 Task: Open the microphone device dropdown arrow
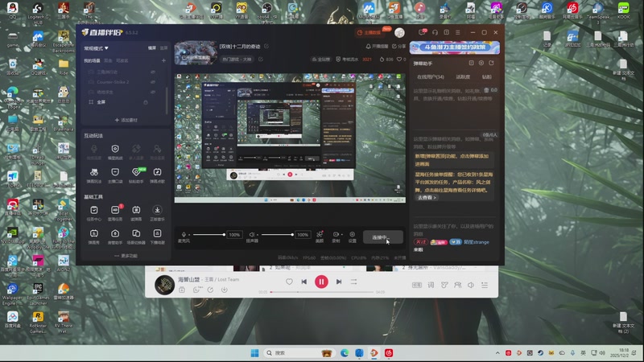click(189, 235)
